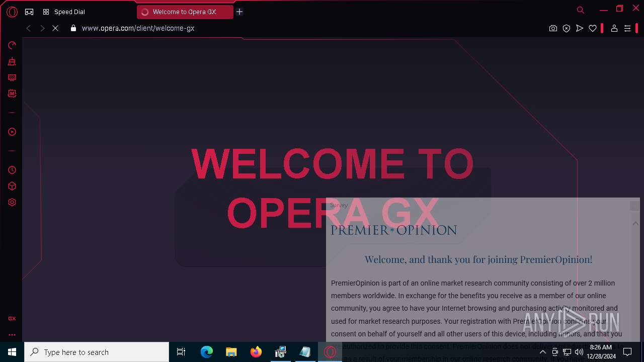644x362 pixels.
Task: Open My Flow send icon
Action: [x=580, y=29]
